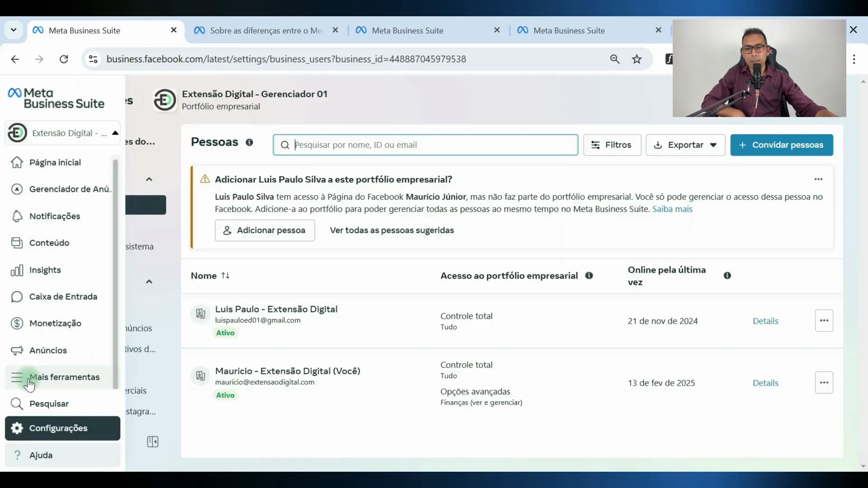Click Luis Paulo avatar icon
This screenshot has height=488, width=868.
click(x=201, y=314)
